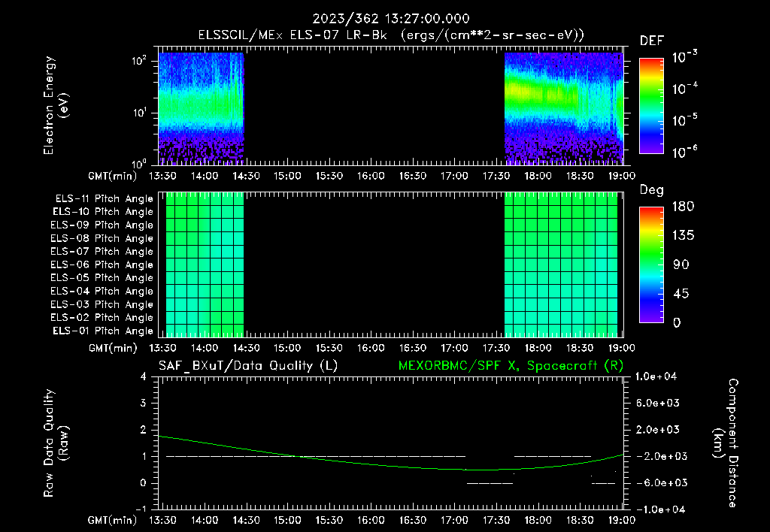Click the early pitch angle grid block near 14:00
The height and width of the screenshot is (532, 770).
click(205, 264)
